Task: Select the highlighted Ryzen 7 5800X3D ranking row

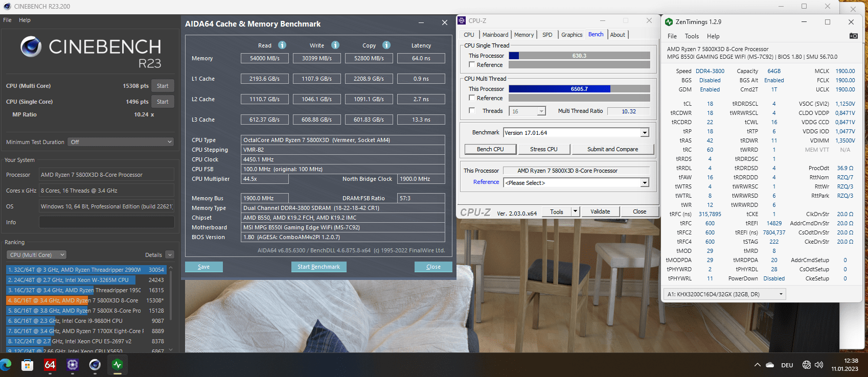Action: (x=86, y=300)
